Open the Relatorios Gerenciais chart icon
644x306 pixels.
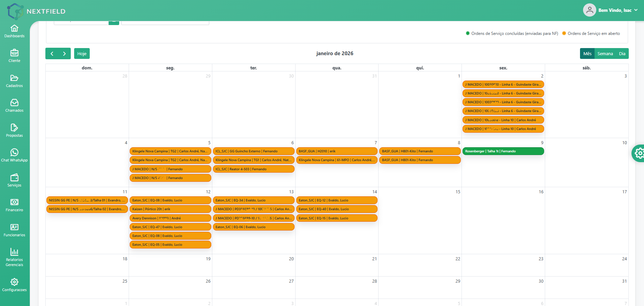(x=14, y=252)
